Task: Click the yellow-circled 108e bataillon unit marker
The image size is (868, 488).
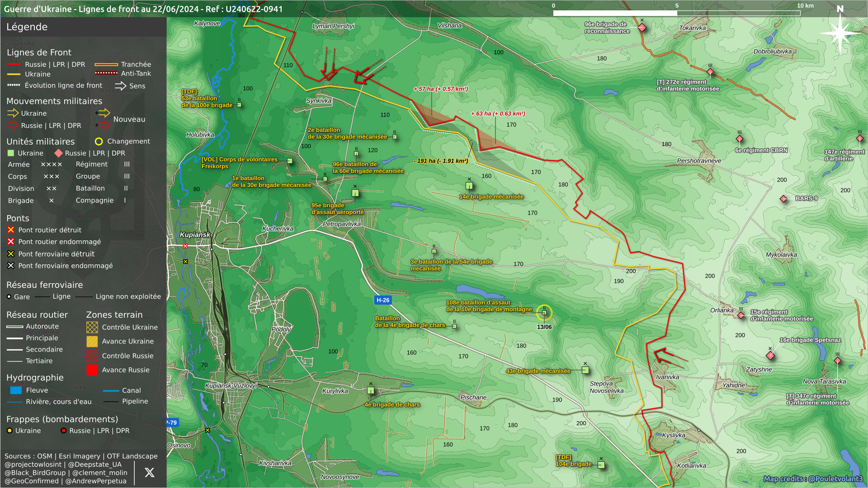Action: pos(544,313)
